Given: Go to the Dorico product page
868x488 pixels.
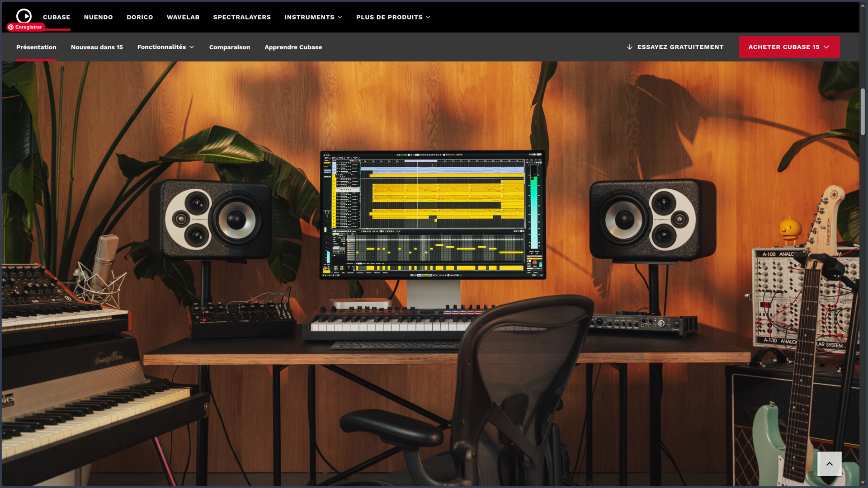Looking at the screenshot, I should [x=140, y=17].
